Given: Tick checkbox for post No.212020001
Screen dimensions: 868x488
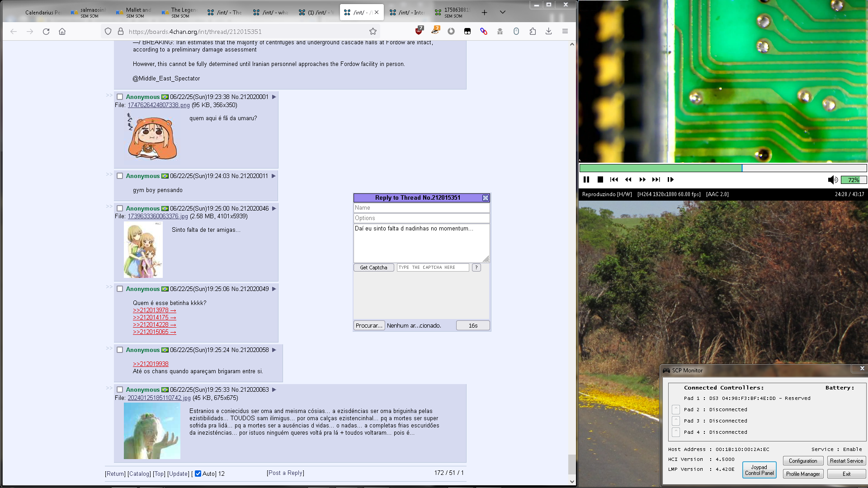Looking at the screenshot, I should point(120,97).
